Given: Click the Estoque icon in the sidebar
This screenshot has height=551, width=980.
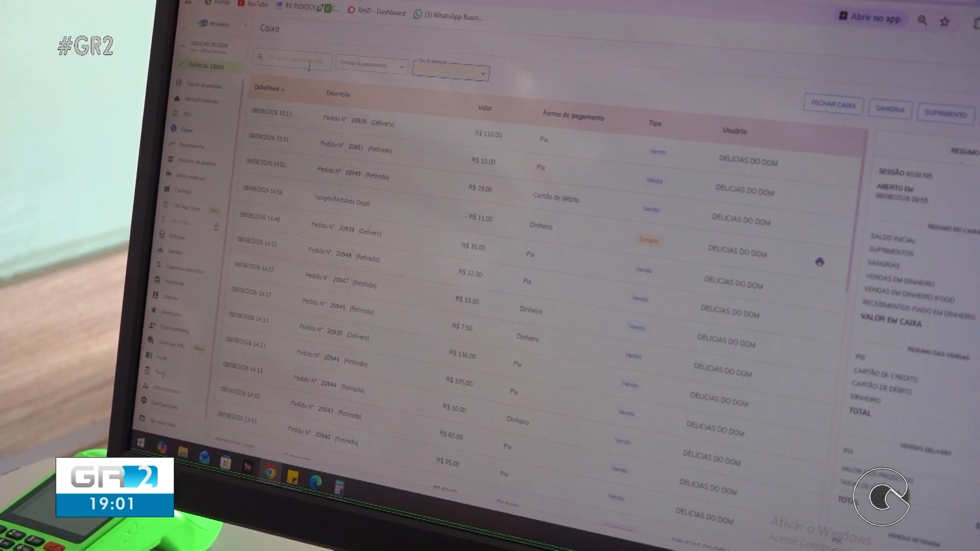Looking at the screenshot, I should pyautogui.click(x=162, y=234).
